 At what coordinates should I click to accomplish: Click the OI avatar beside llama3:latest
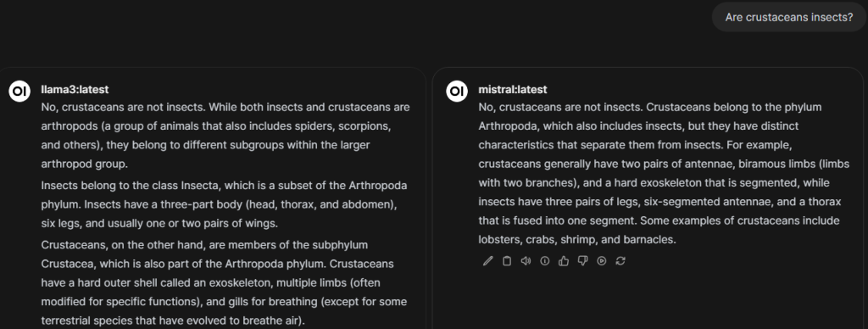point(19,92)
